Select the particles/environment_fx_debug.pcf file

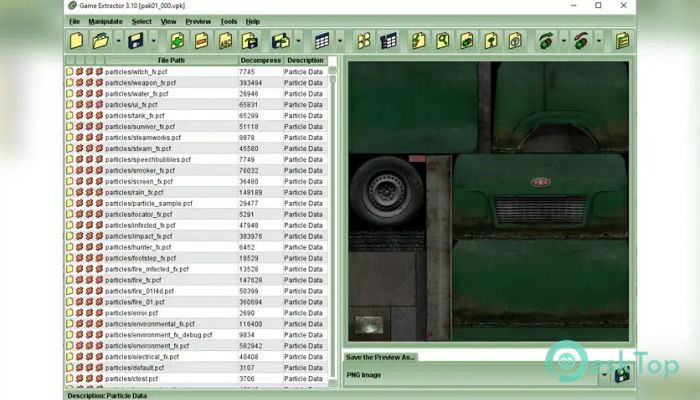coord(158,334)
